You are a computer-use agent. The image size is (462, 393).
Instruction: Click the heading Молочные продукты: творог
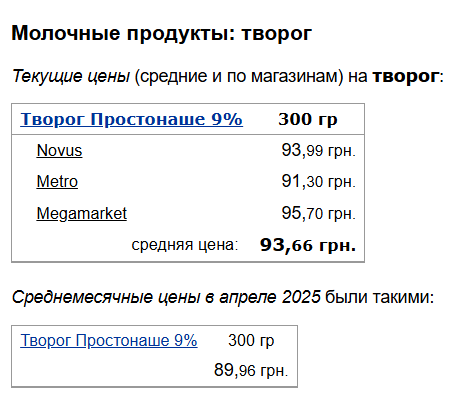161,33
